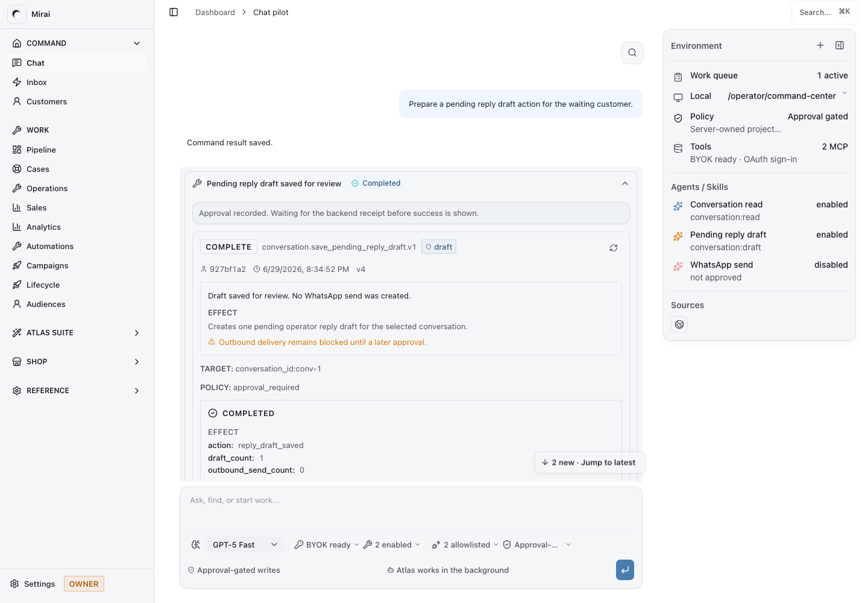Collapse the Environment panel icon
Image resolution: width=868 pixels, height=603 pixels.
click(x=840, y=45)
